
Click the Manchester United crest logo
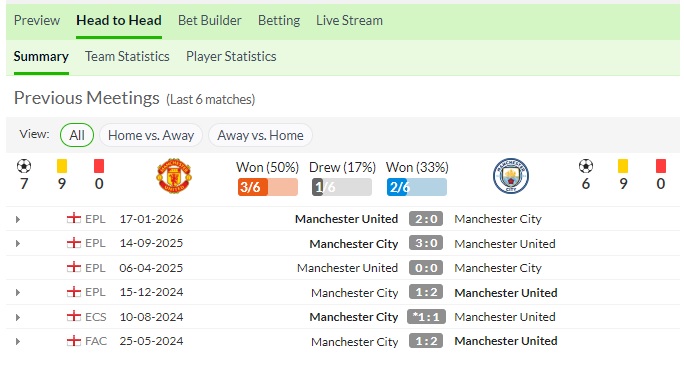tap(174, 176)
